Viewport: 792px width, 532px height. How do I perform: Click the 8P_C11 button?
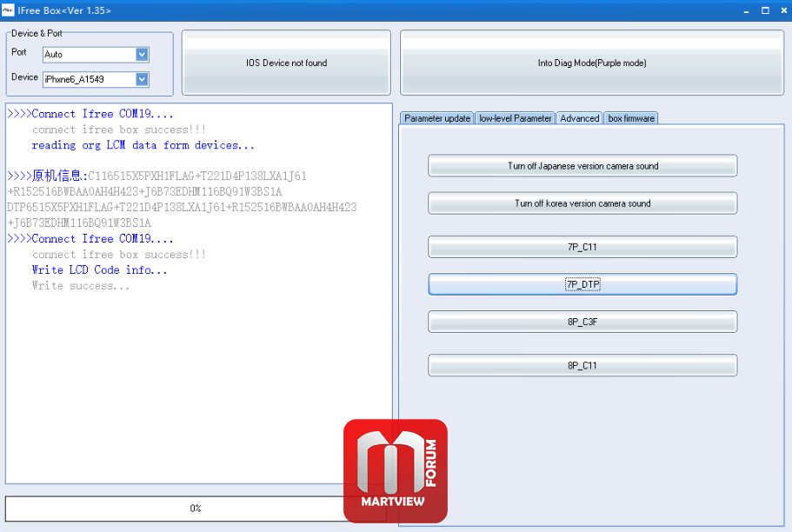pyautogui.click(x=582, y=365)
